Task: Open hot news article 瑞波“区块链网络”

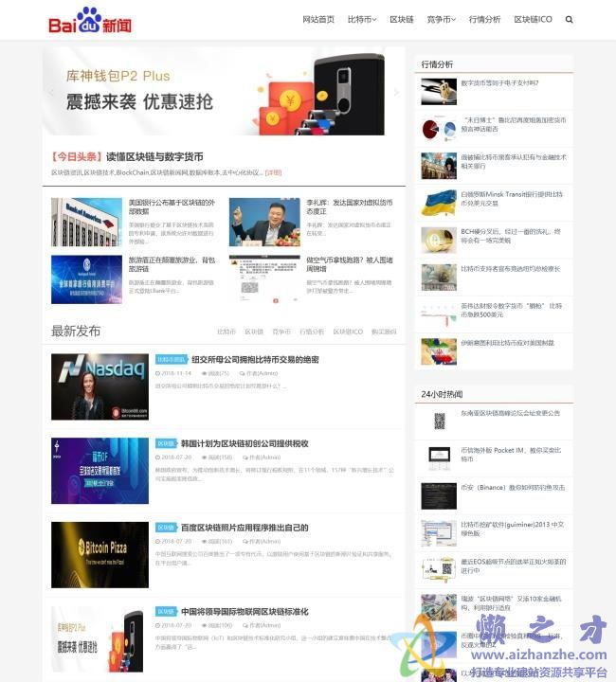Action: [x=512, y=603]
